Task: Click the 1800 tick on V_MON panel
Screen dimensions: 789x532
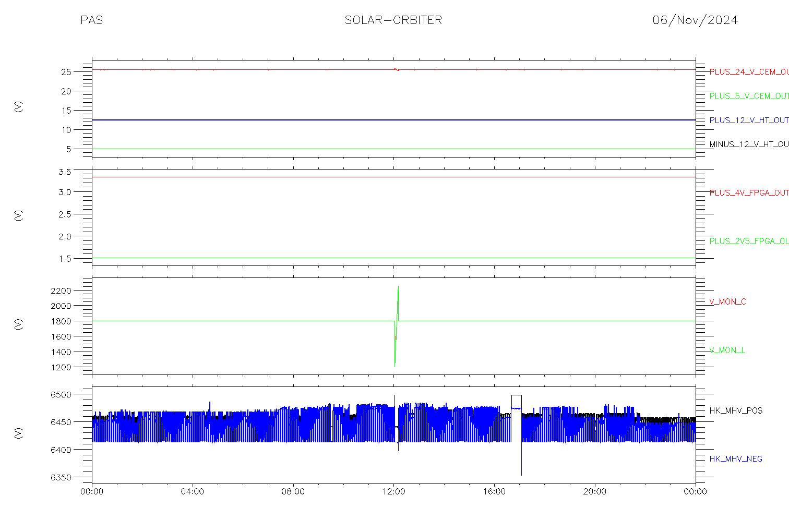Action: pos(61,321)
